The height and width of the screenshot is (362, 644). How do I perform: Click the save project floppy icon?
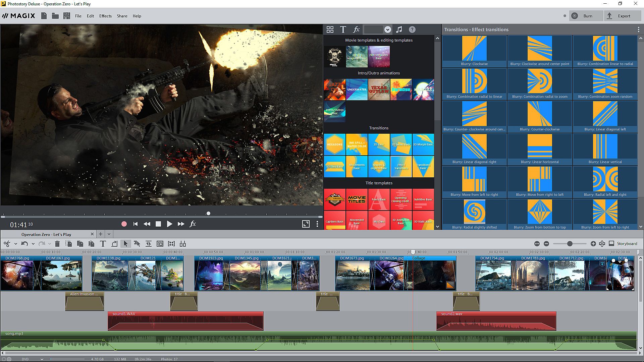(66, 16)
